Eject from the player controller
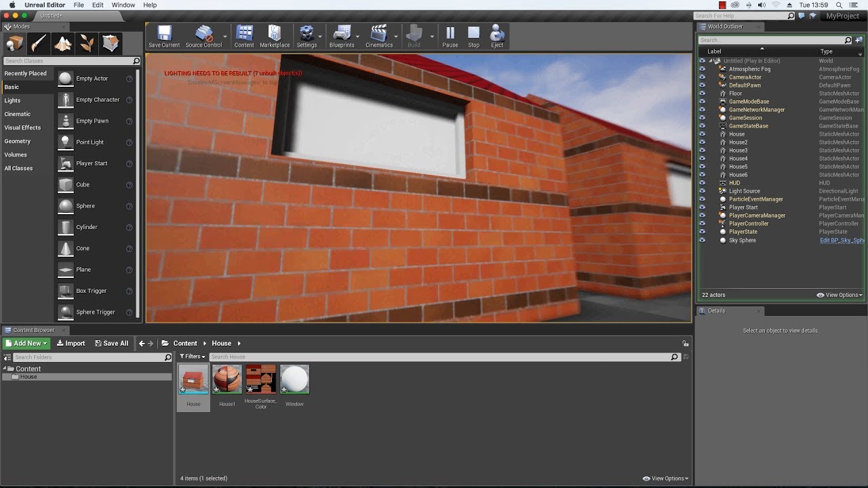 click(x=497, y=33)
